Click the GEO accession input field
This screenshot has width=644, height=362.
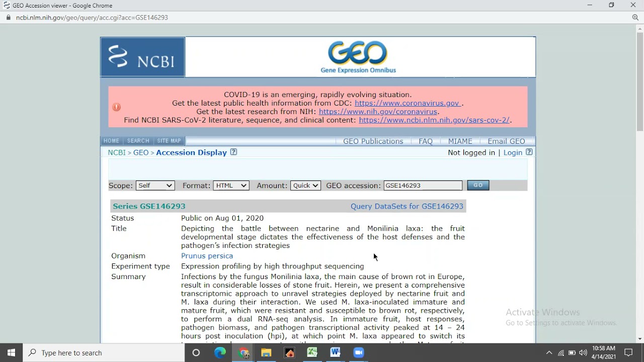click(423, 186)
